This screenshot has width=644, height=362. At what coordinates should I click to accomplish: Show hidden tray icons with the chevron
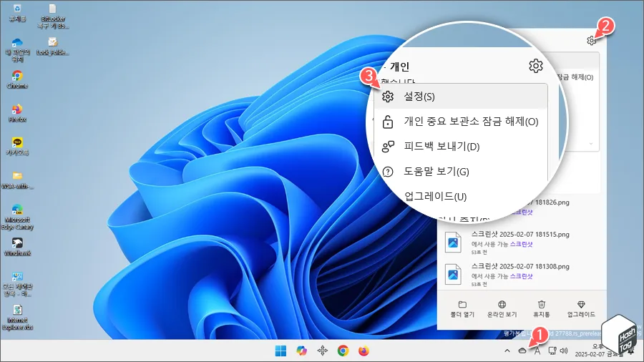coord(507,351)
